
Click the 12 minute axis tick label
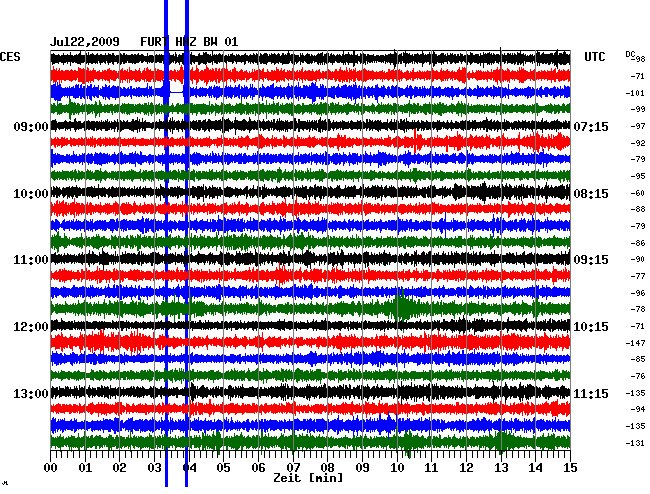point(466,468)
